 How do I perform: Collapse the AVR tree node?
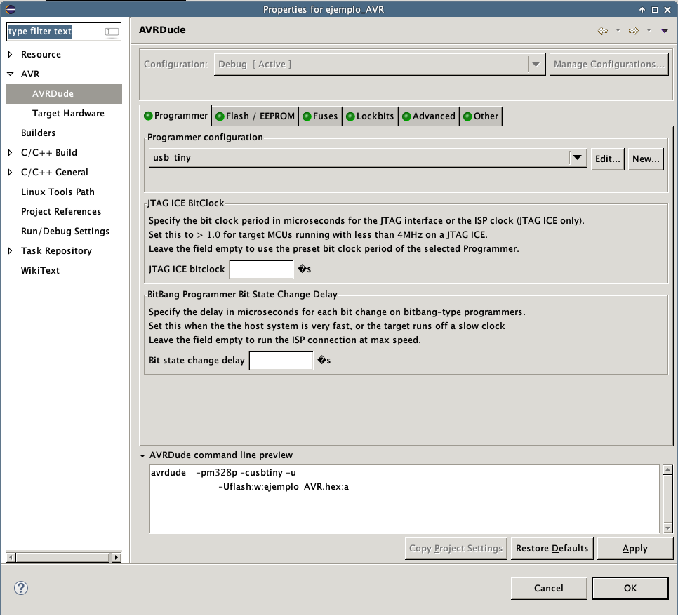10,74
